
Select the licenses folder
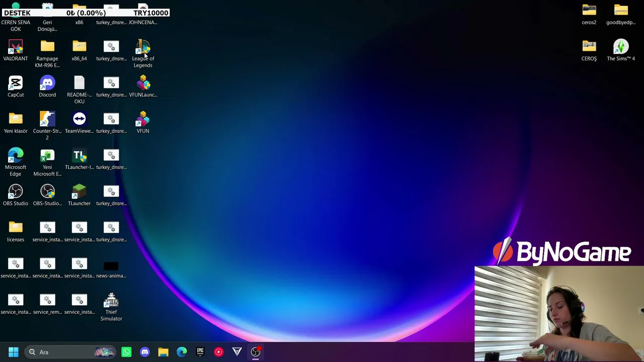[16, 232]
